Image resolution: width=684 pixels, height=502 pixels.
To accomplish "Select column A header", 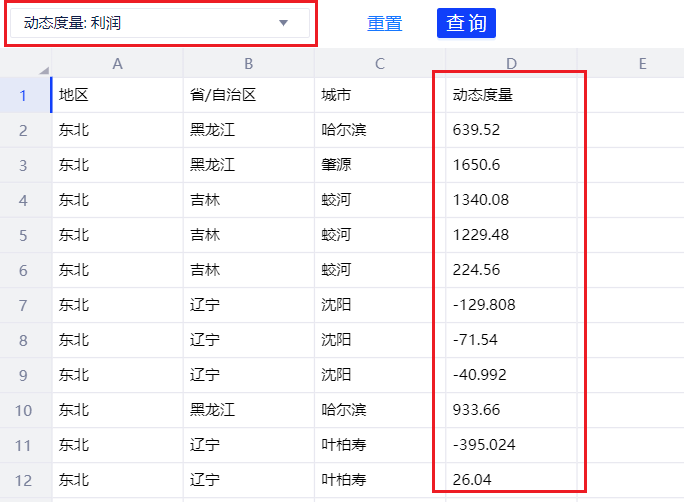I will pyautogui.click(x=117, y=64).
